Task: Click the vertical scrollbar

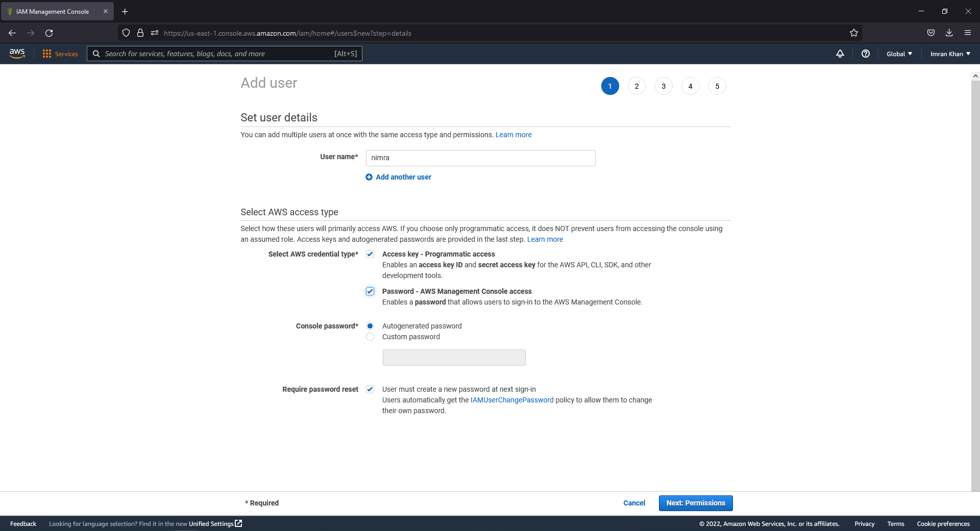Action: [x=975, y=204]
